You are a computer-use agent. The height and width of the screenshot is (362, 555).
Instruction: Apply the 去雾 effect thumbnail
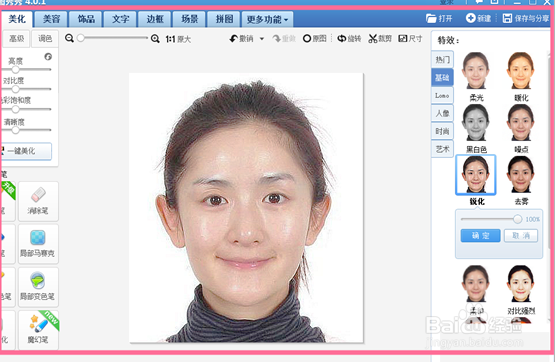click(521, 174)
